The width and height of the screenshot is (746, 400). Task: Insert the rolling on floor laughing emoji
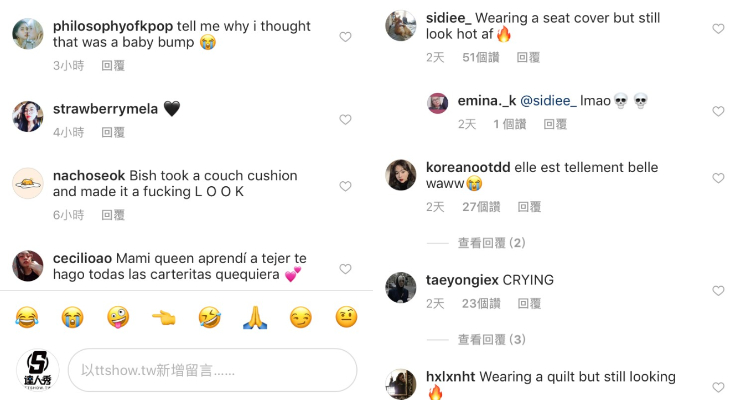pyautogui.click(x=209, y=318)
